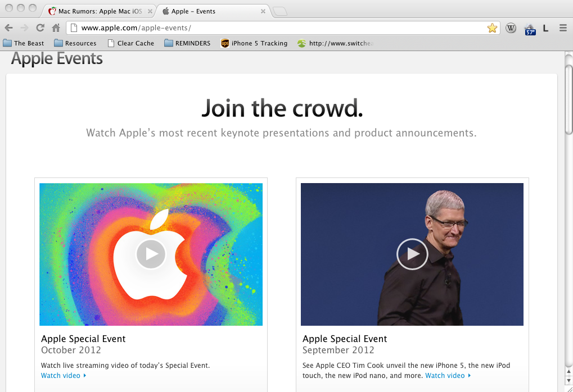
Task: Click the Clear Cache bookmark
Action: [131, 43]
